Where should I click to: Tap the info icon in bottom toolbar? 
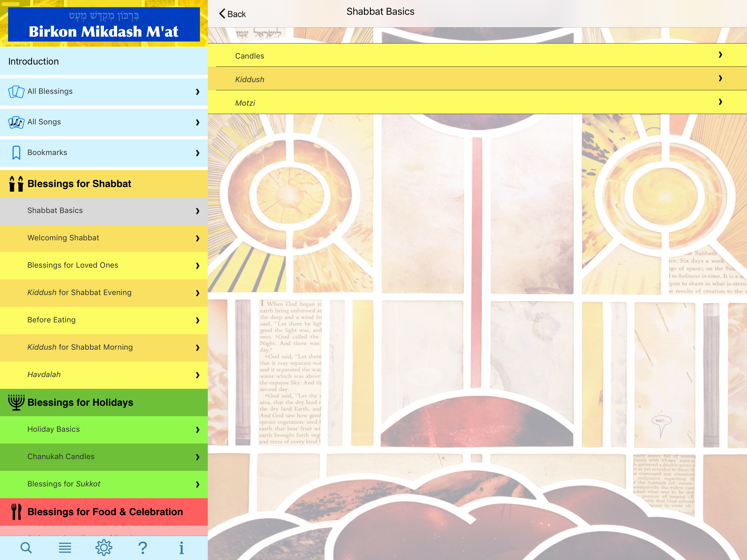coord(181,548)
